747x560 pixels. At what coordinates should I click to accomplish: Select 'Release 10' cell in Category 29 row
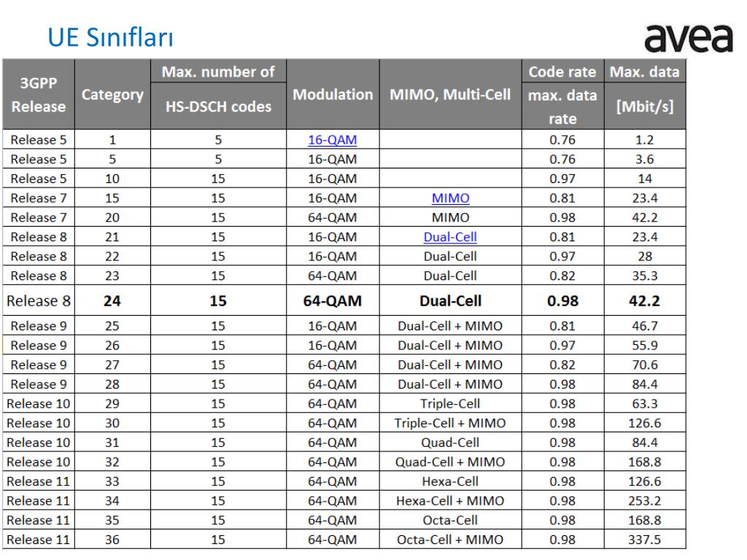39,404
